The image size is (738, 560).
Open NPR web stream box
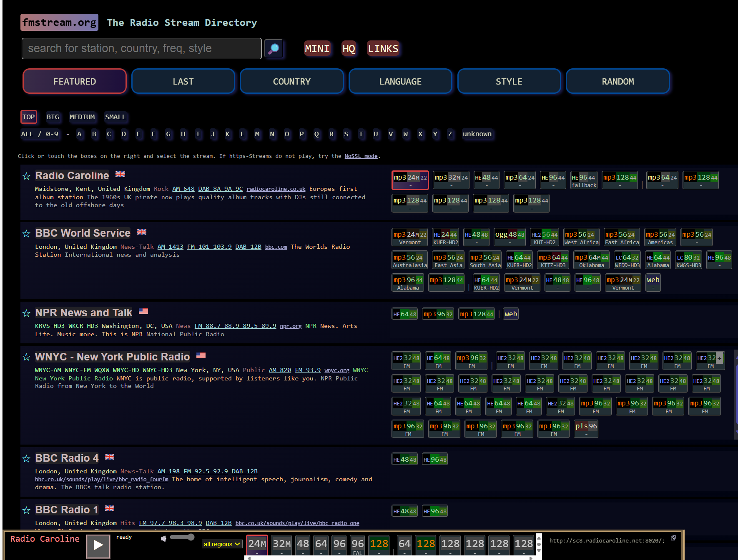(511, 314)
